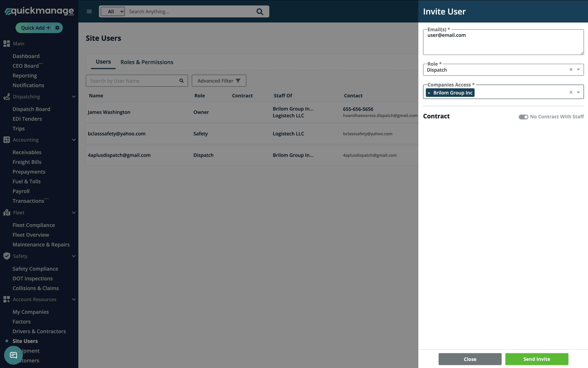588x368 pixels.
Task: Click the hamburger menu icon
Action: [89, 11]
